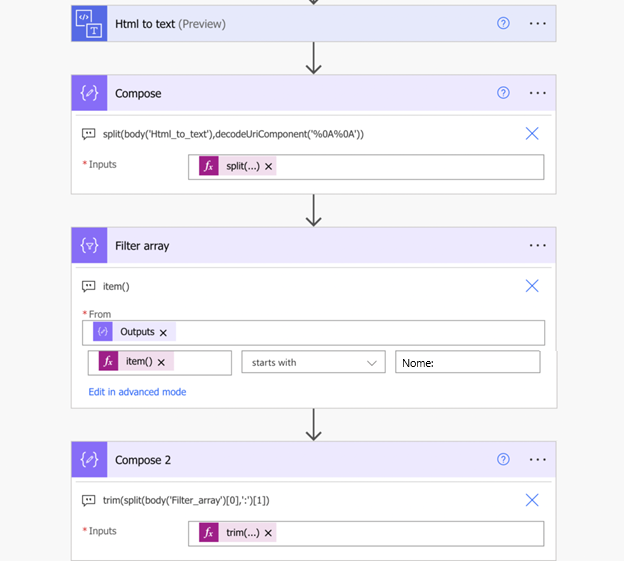Image resolution: width=624 pixels, height=561 pixels.
Task: Open the Html to text ellipsis menu
Action: coord(538,23)
